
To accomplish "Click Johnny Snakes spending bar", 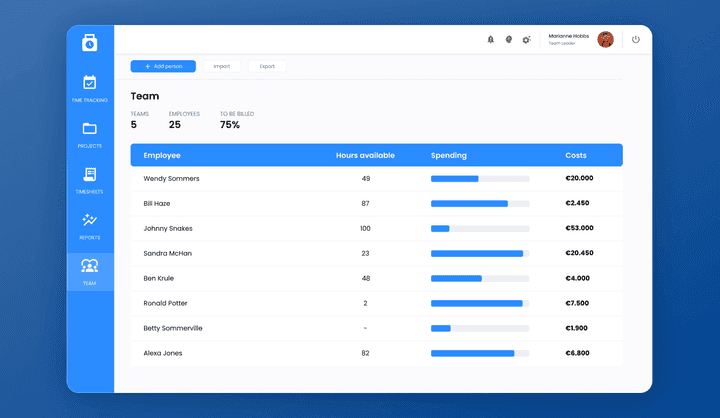I will pos(480,229).
